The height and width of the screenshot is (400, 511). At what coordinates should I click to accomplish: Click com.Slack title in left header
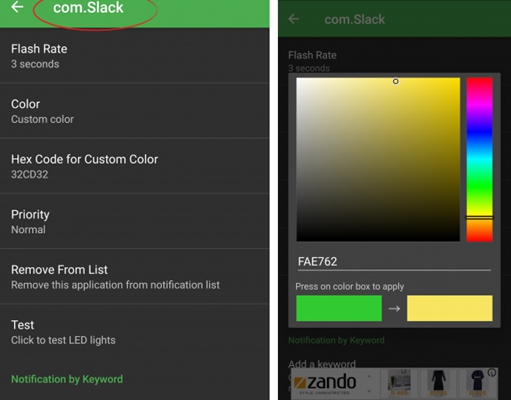(x=88, y=7)
